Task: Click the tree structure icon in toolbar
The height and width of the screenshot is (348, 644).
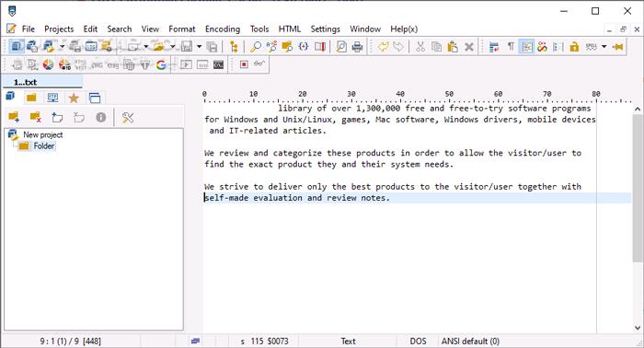Action: pyautogui.click(x=234, y=46)
